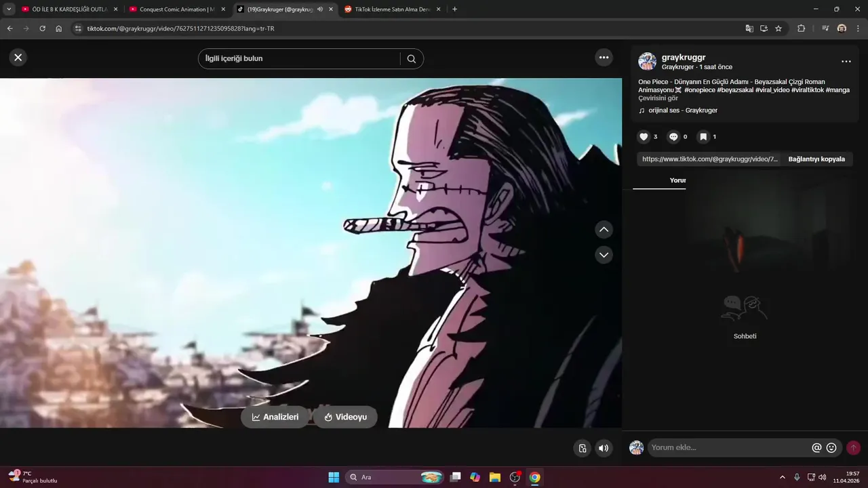Open the three-dot menu above the video
This screenshot has height=488, width=868.
pyautogui.click(x=604, y=58)
